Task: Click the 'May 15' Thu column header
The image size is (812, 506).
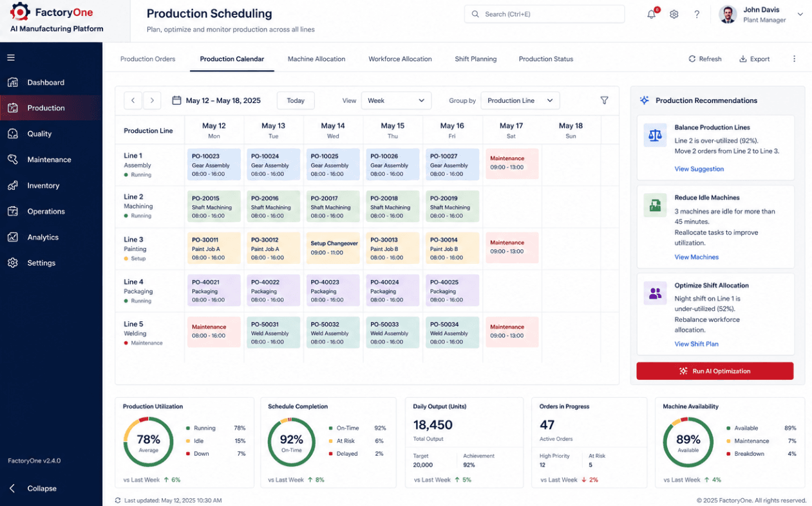Action: [392, 130]
